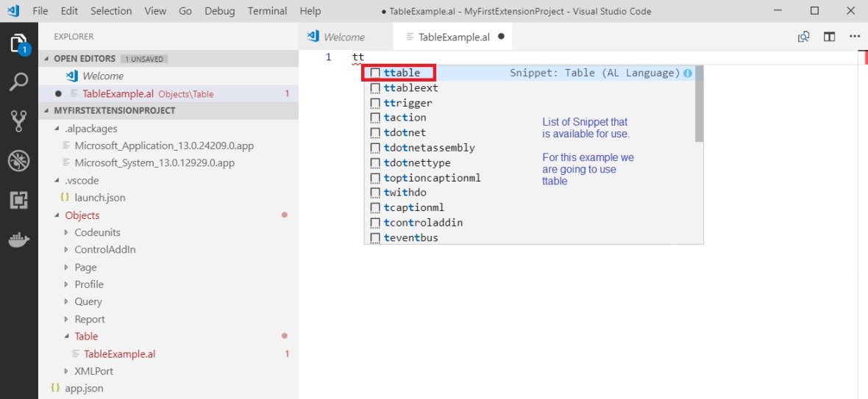Open the Source Control view icon
The width and height of the screenshot is (868, 399).
pos(18,121)
